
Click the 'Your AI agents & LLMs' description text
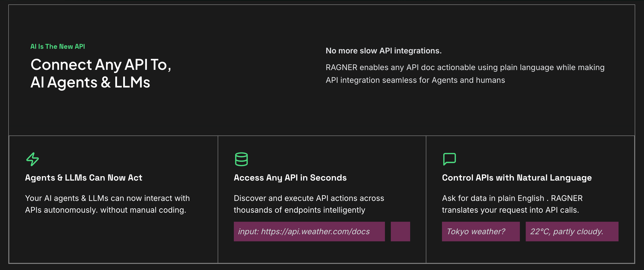pos(107,204)
